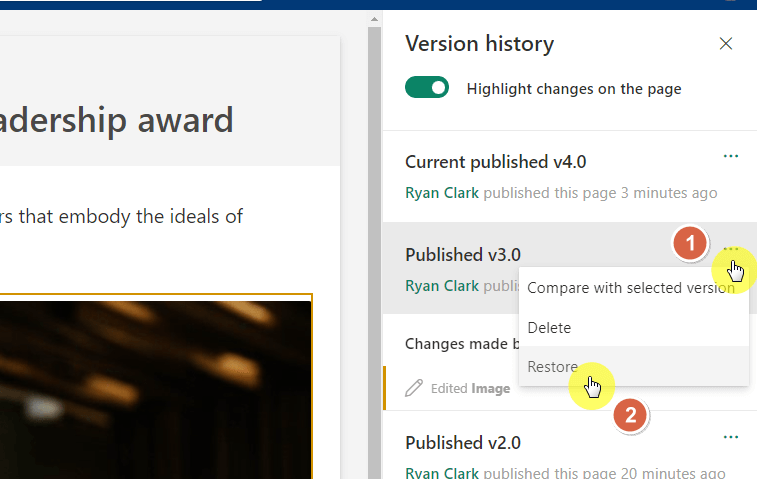Click the Version history heading

tap(479, 44)
